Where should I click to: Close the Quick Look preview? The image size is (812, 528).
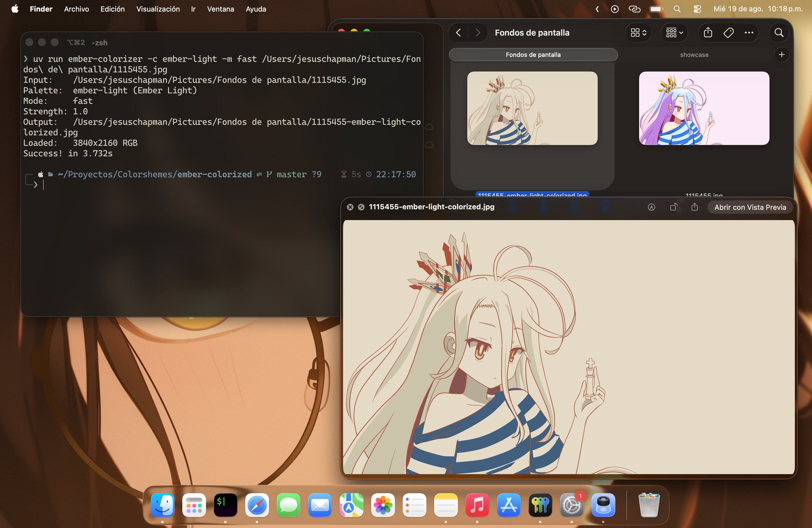click(350, 207)
